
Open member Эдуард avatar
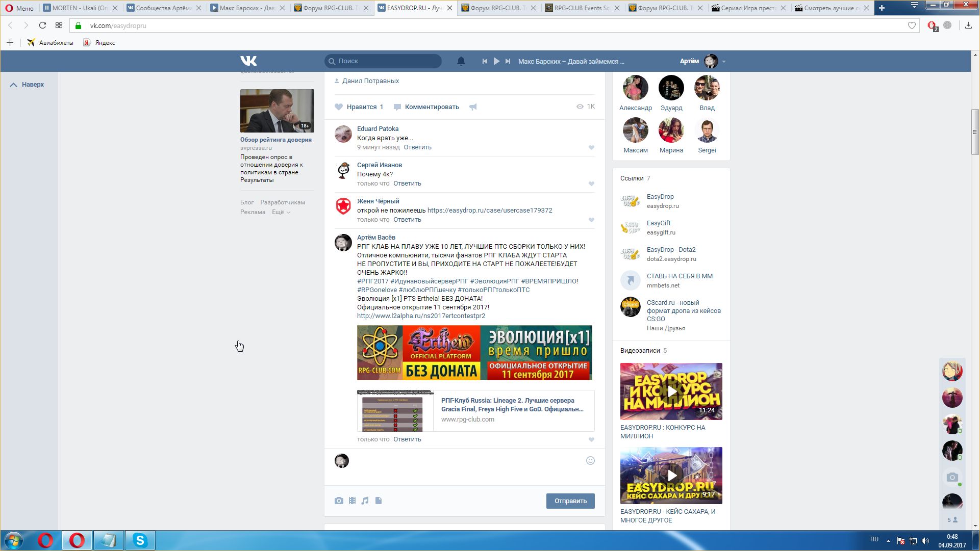(x=671, y=88)
